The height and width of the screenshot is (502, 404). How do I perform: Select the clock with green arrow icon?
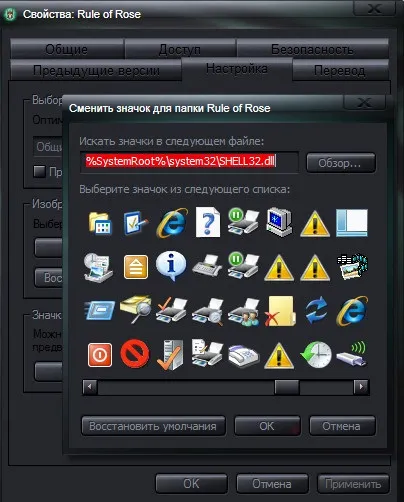click(316, 355)
